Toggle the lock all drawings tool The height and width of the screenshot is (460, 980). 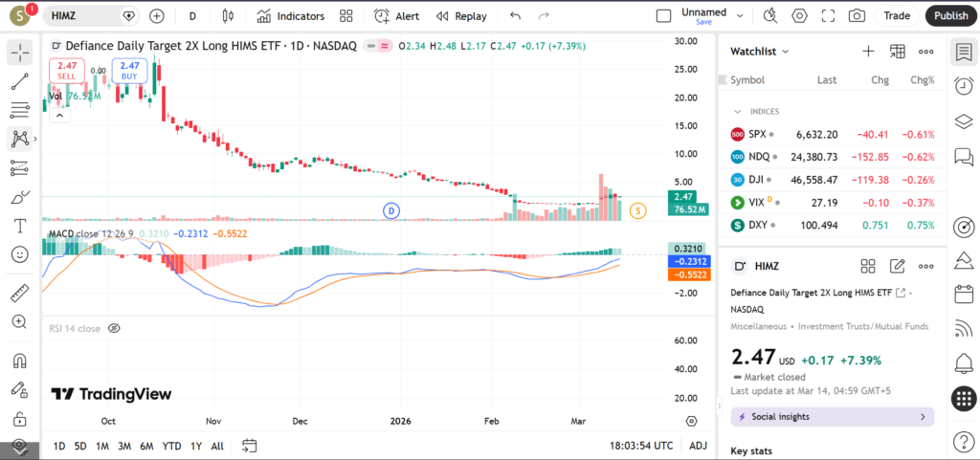point(19,419)
